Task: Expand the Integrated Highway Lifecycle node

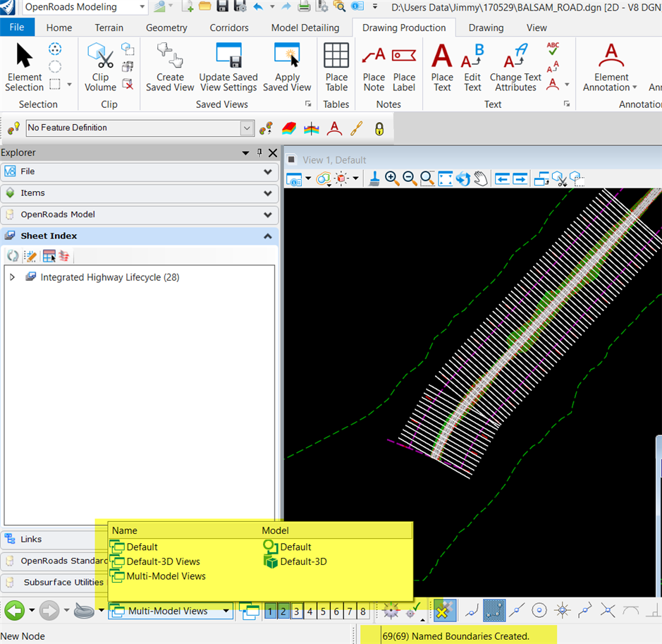Action: point(12,277)
